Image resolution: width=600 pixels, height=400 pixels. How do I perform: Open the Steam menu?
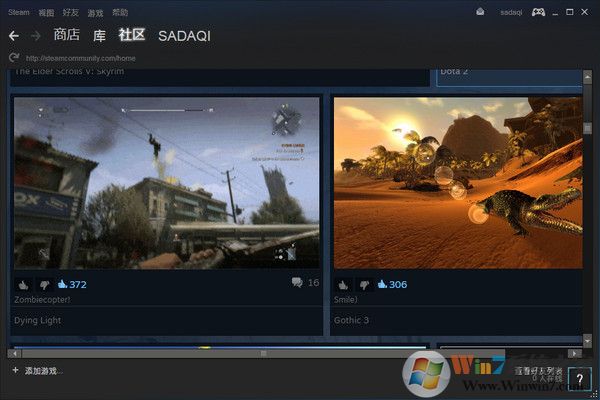(x=18, y=12)
